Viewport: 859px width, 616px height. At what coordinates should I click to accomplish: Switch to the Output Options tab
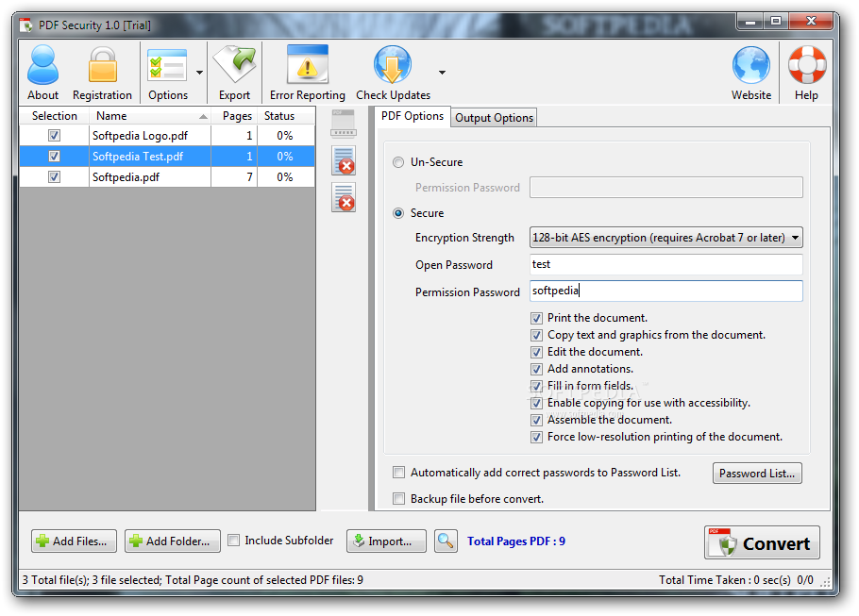[494, 118]
